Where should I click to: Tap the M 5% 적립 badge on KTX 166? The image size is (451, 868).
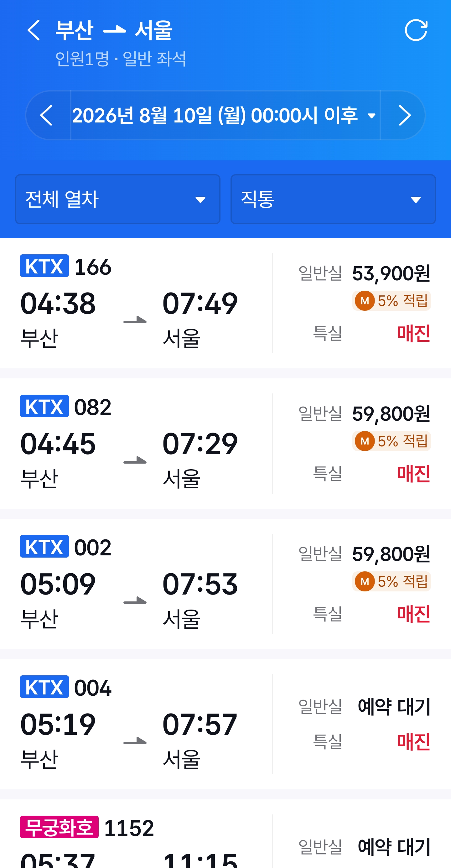click(391, 301)
